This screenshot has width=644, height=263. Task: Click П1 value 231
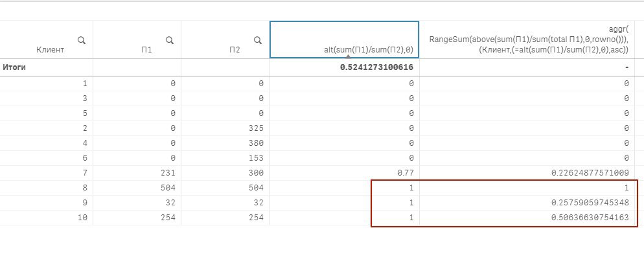168,173
